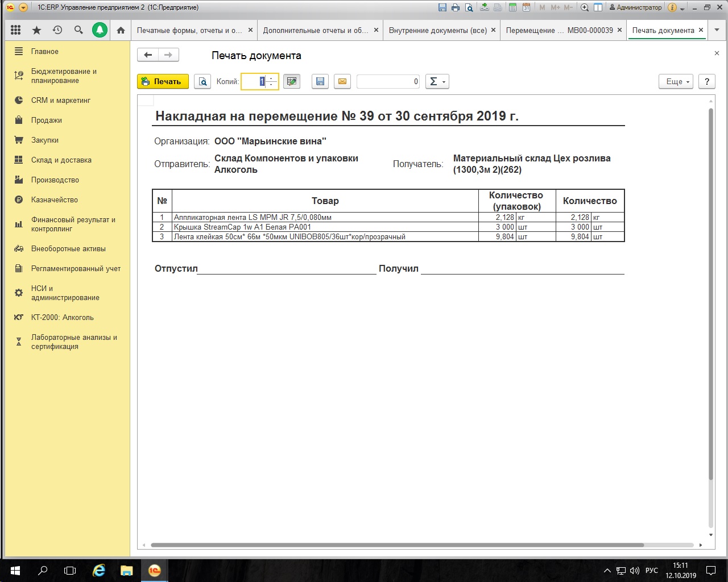Open the calculator icon in title bar

[x=513, y=8]
